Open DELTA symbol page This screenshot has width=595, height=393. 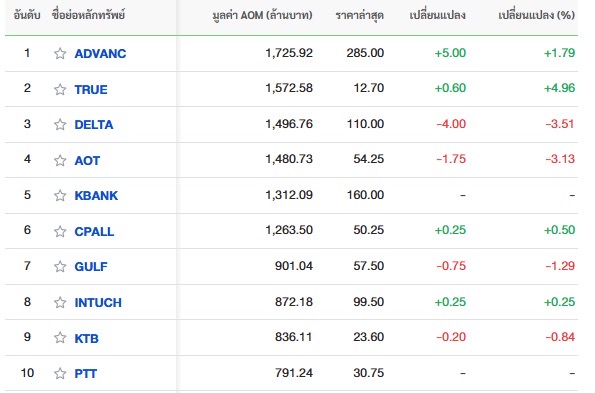pyautogui.click(x=94, y=124)
